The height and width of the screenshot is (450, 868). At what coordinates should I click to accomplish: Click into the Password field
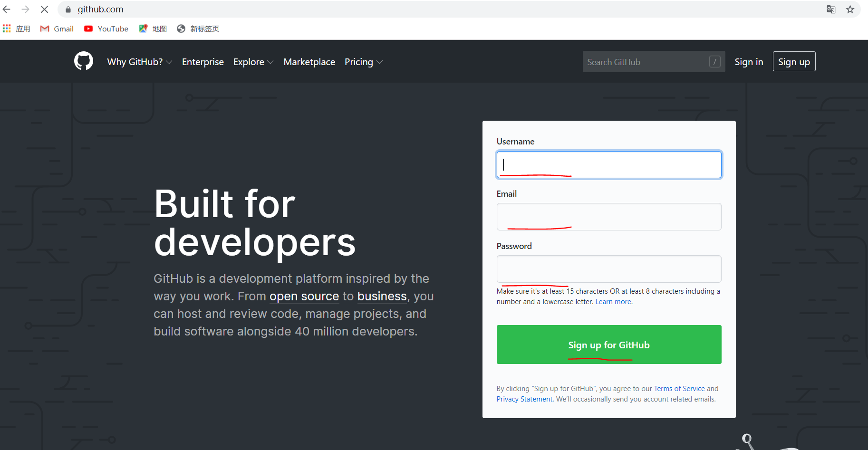(x=609, y=269)
